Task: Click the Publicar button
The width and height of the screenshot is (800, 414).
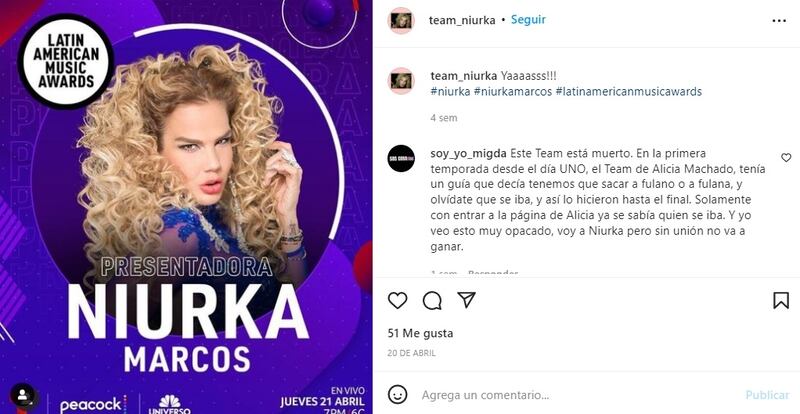Action: pos(767,395)
